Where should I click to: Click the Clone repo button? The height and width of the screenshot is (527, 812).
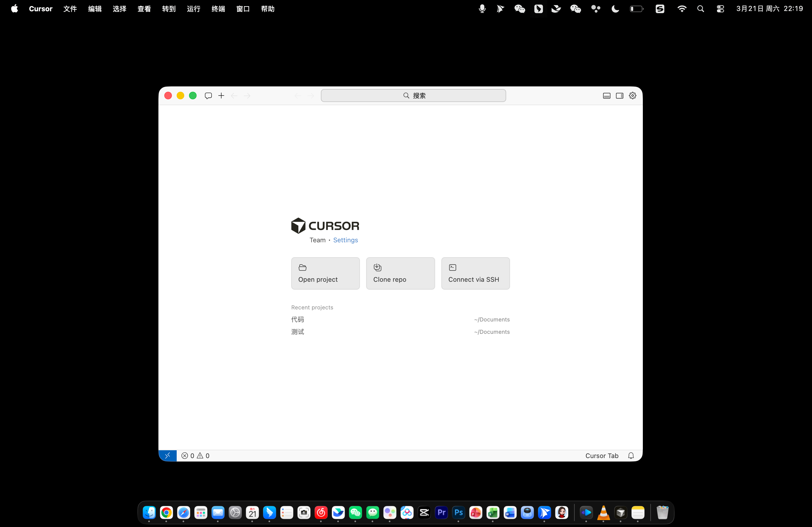pos(400,273)
